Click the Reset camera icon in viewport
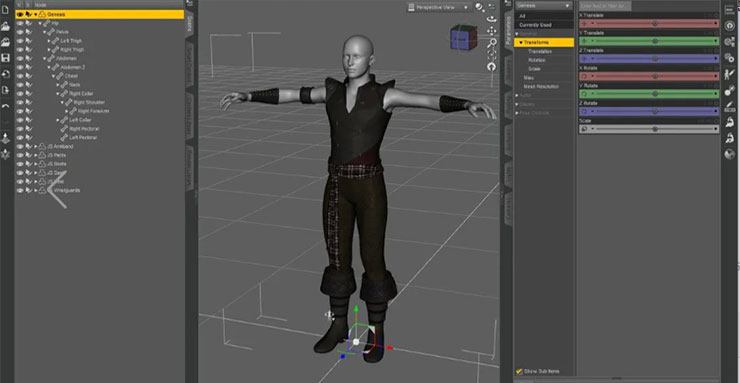 point(492,67)
